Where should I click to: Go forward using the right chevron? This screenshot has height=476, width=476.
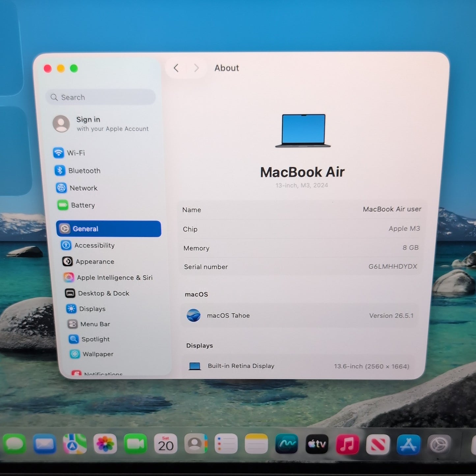(197, 68)
